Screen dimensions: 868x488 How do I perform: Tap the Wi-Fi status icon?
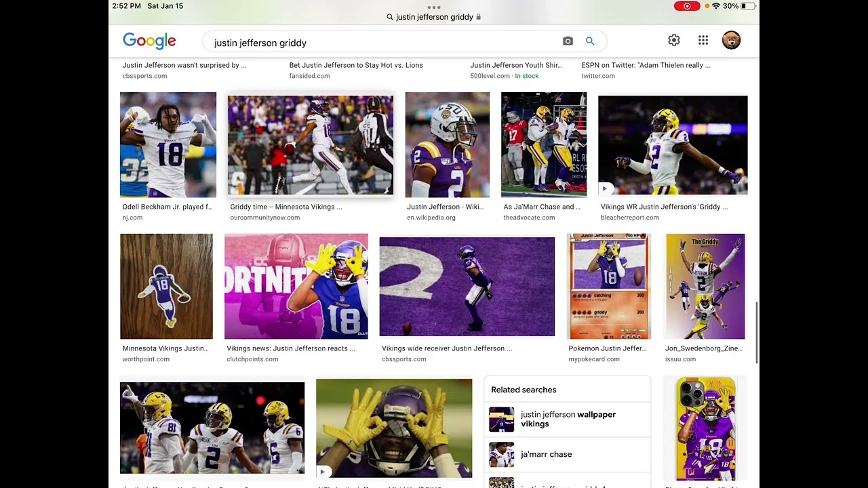pyautogui.click(x=715, y=6)
